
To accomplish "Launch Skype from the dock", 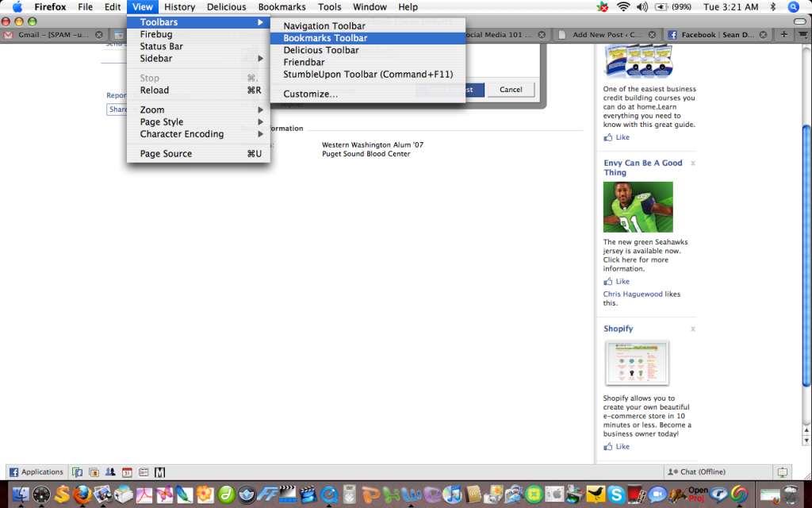I will [615, 495].
